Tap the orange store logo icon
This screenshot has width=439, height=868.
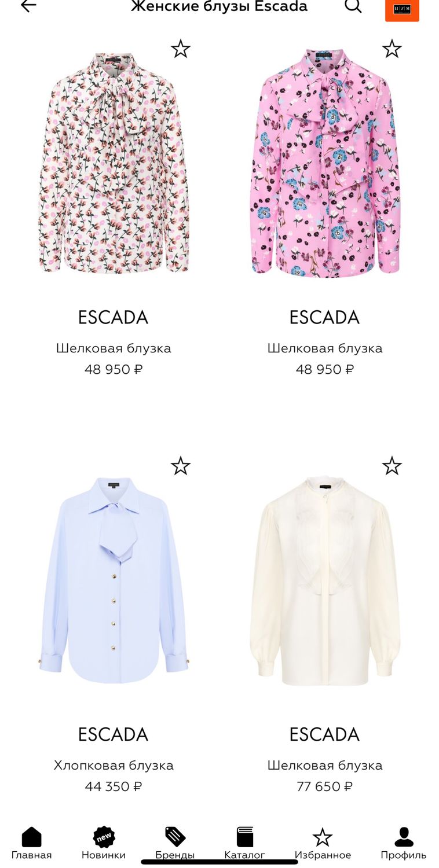coord(402,10)
